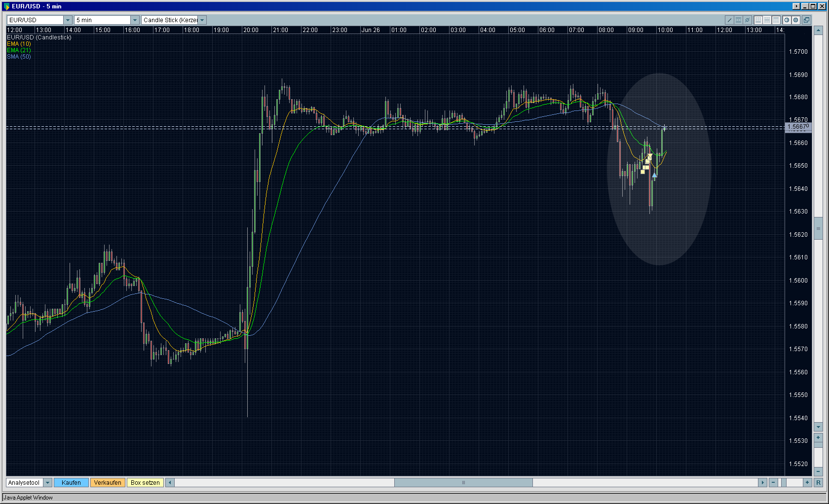Click the vertical scrollbar down arrow
This screenshot has height=504, width=829.
818,427
